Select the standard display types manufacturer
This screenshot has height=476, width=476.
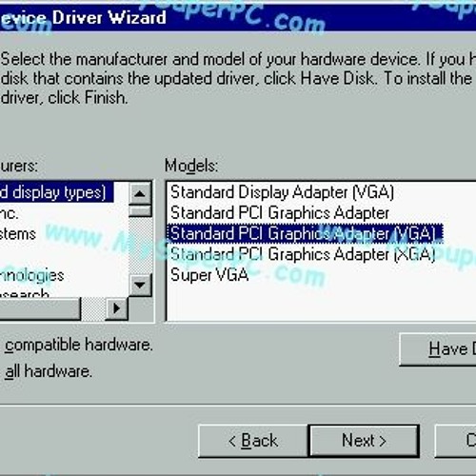56,192
